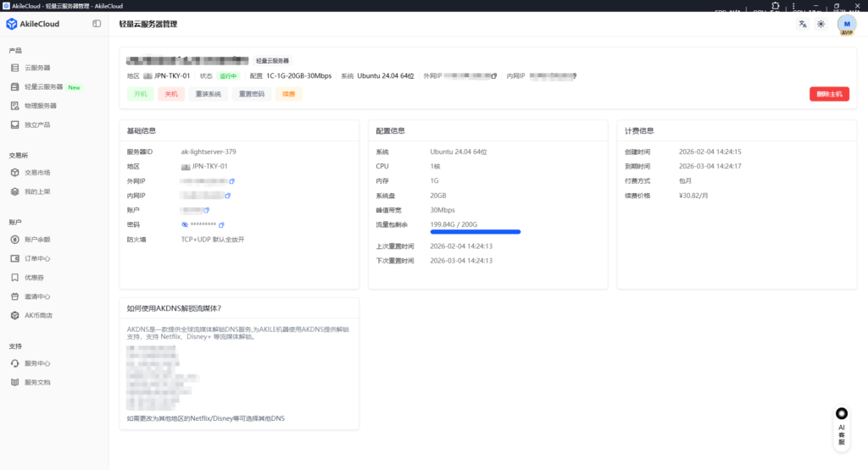The height and width of the screenshot is (470, 868).
Task: Open the user avatar menu labeled M
Action: tap(846, 25)
